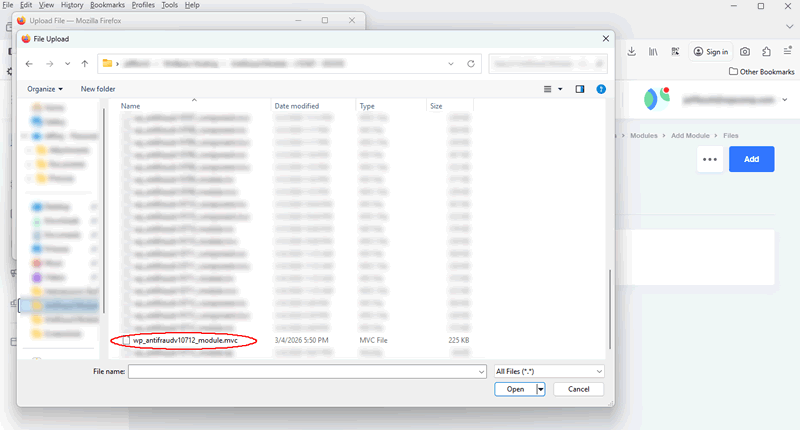Sort files by Date modified column
Image resolution: width=800 pixels, height=430 pixels.
297,106
